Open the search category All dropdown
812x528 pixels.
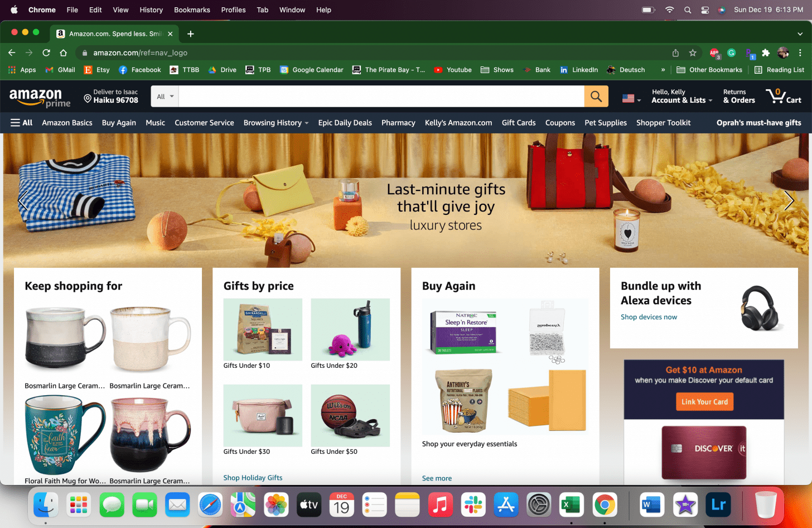pyautogui.click(x=165, y=97)
